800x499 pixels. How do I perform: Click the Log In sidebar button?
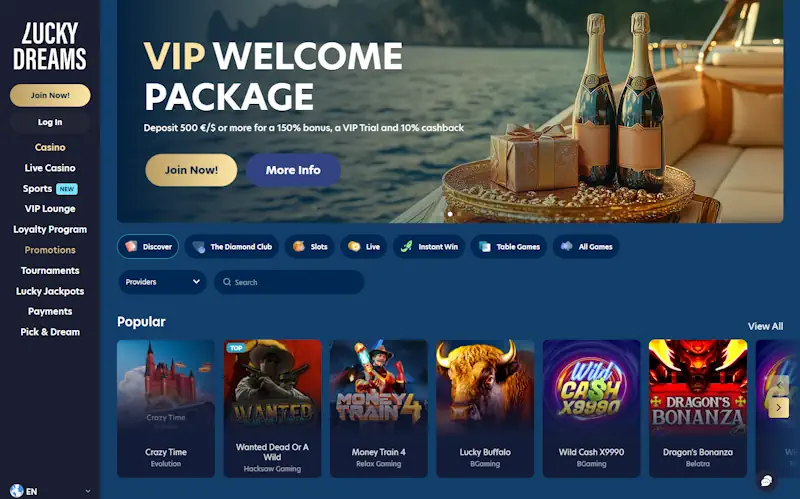tap(50, 122)
